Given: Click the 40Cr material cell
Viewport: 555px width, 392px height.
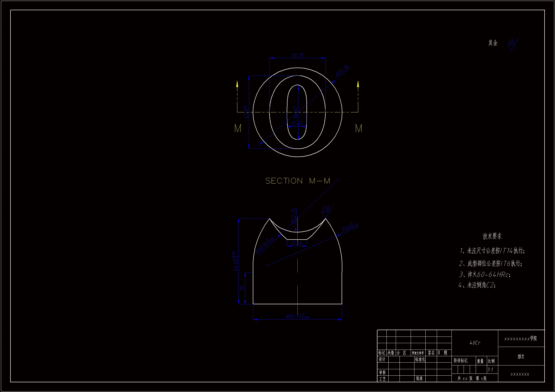Looking at the screenshot, I should point(475,343).
